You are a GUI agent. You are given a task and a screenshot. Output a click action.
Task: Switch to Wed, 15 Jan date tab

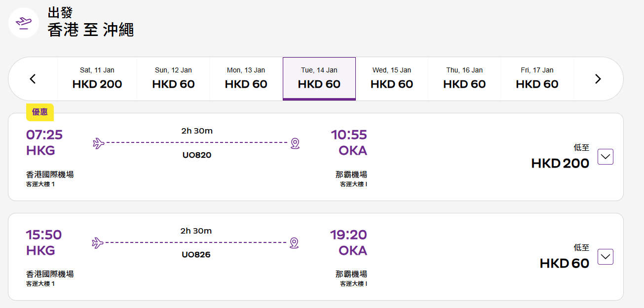[x=392, y=79]
